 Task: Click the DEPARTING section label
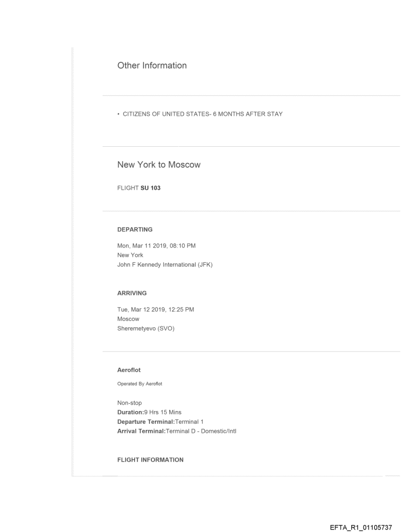tap(135, 230)
